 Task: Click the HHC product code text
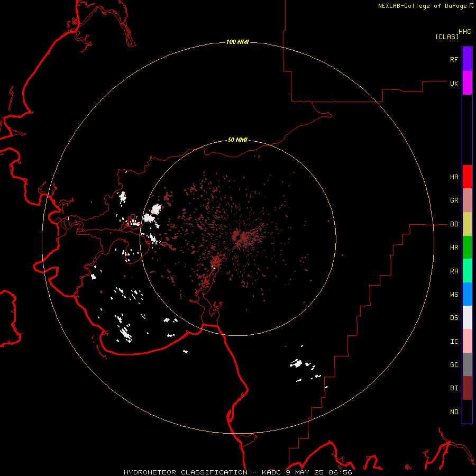pyautogui.click(x=465, y=32)
